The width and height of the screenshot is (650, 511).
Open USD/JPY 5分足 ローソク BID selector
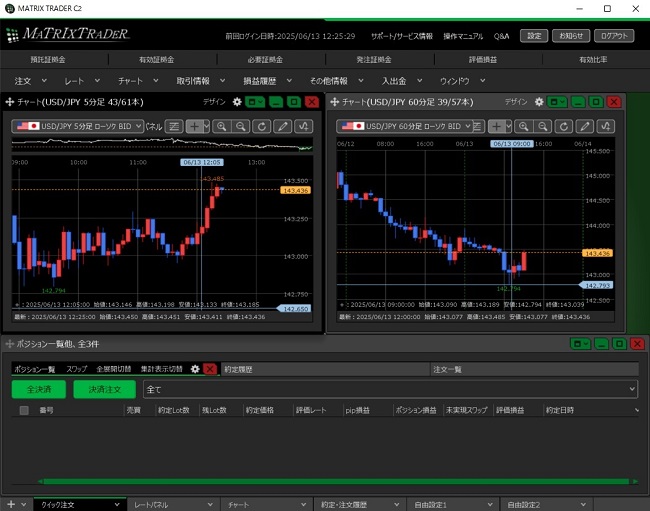click(x=78, y=126)
